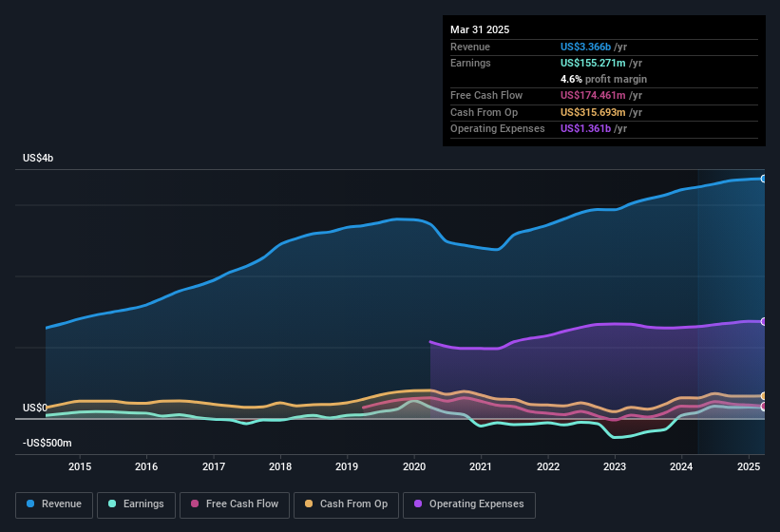Image resolution: width=780 pixels, height=532 pixels.
Task: Click the US$4b y-axis label
Action: click(x=38, y=158)
